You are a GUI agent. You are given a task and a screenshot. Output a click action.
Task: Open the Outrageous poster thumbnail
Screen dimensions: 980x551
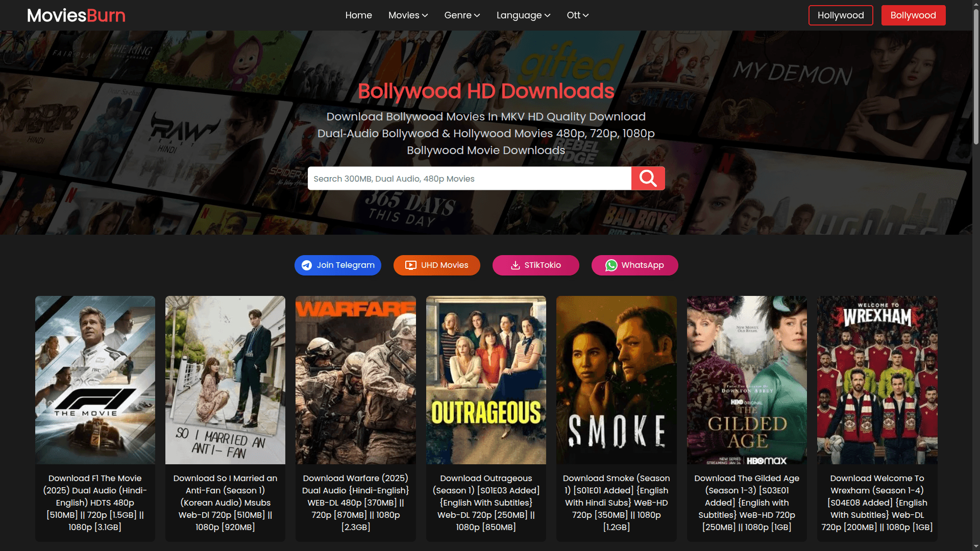coord(486,380)
